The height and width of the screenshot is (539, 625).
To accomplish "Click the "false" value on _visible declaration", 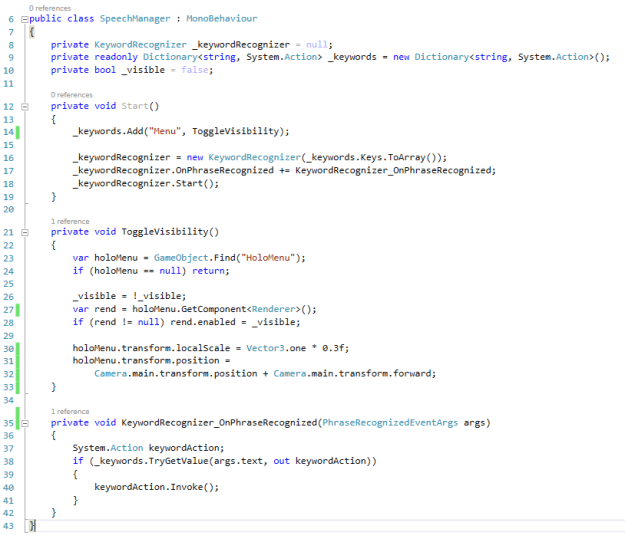I will [x=197, y=70].
